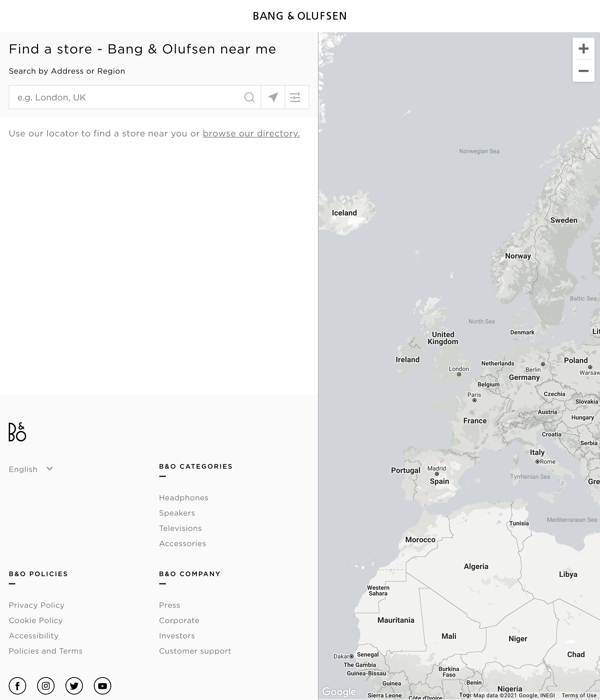Zoom out on the map
The image size is (600, 700).
(583, 71)
